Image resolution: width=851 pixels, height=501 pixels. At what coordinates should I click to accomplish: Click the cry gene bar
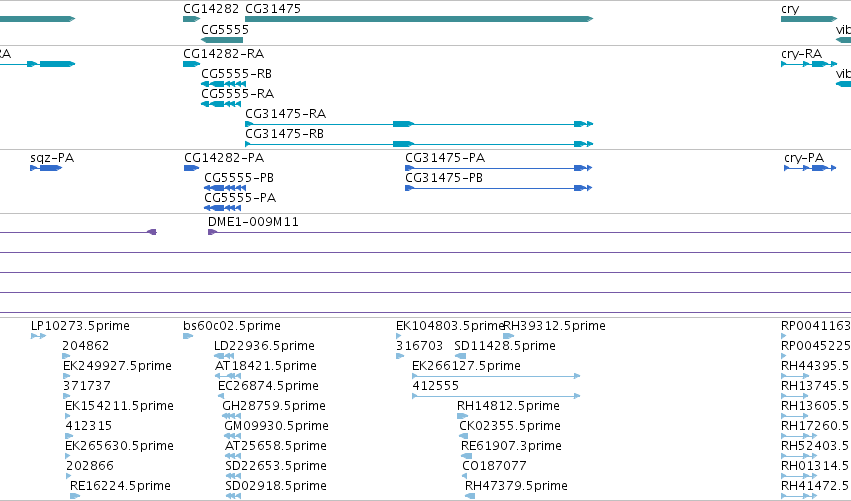click(x=809, y=19)
